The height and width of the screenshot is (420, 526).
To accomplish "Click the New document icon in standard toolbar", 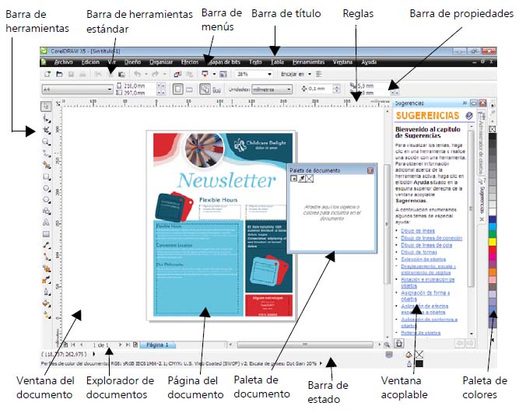I will click(47, 74).
